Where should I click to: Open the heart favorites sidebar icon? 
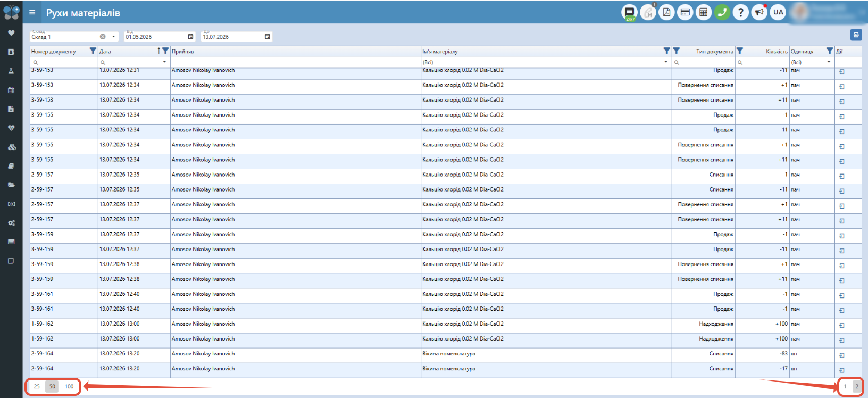coord(11,33)
